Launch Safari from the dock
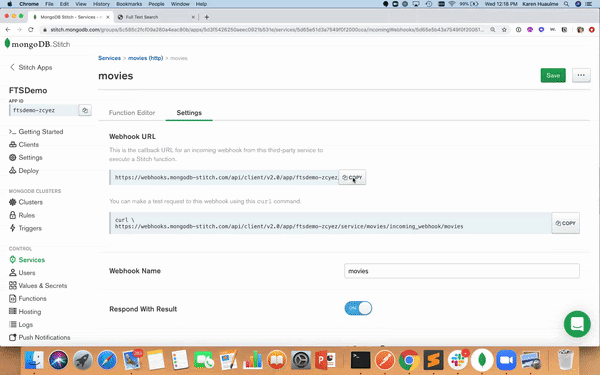The image size is (600, 375). 107,360
